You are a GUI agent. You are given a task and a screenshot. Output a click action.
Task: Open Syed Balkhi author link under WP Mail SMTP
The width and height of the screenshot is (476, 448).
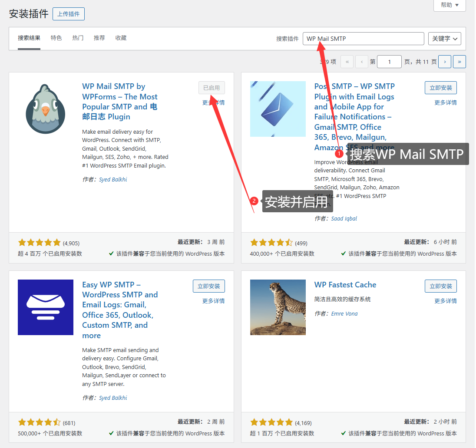tap(113, 179)
